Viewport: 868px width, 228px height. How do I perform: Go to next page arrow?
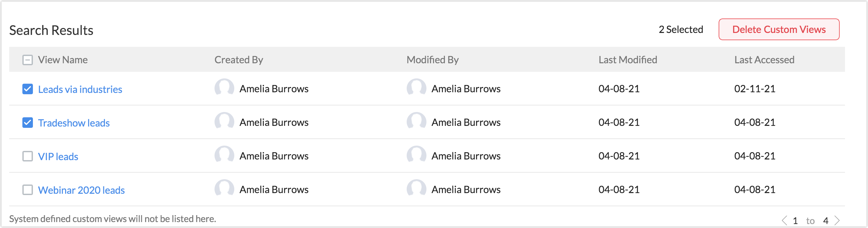tap(837, 220)
